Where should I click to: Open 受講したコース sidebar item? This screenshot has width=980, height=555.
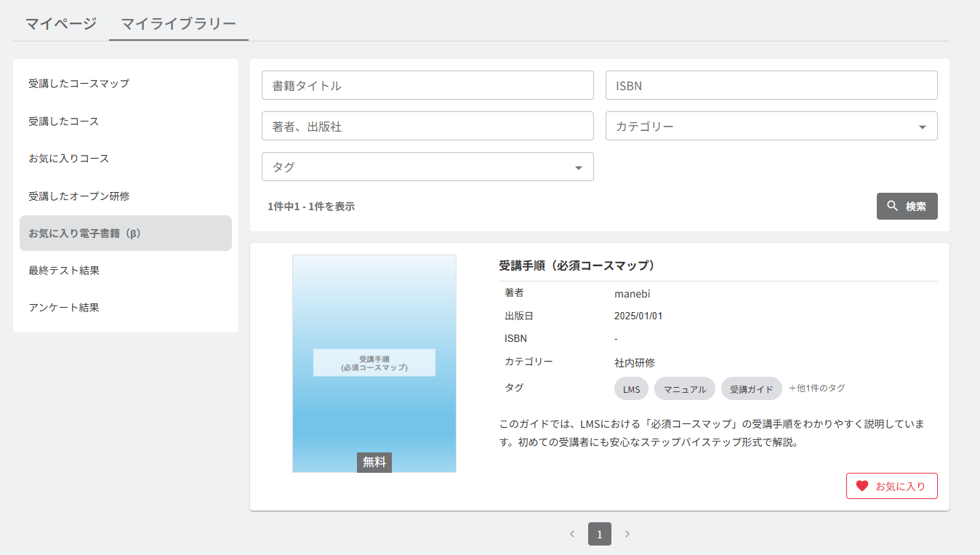point(64,121)
